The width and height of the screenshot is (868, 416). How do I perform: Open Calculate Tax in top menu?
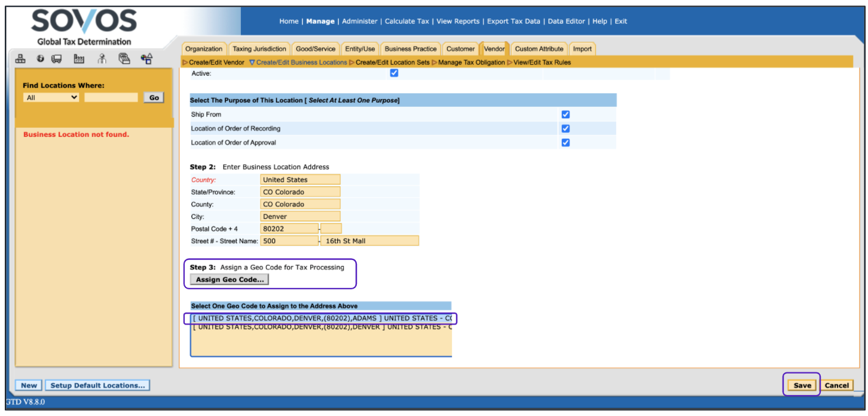(407, 21)
